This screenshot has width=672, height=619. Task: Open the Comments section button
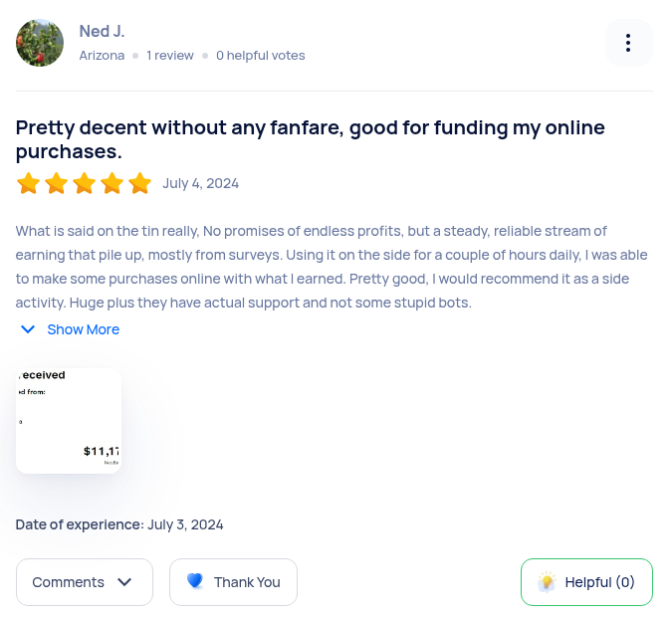(84, 582)
